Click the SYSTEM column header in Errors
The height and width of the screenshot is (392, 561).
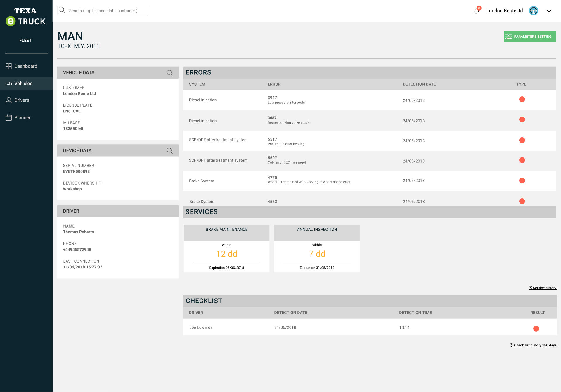click(x=197, y=84)
